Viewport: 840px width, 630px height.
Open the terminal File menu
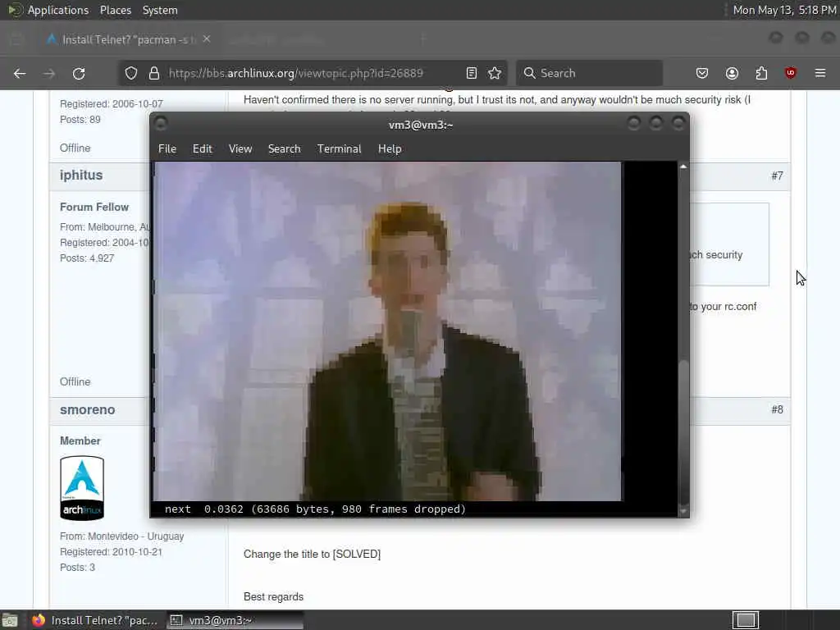(167, 149)
